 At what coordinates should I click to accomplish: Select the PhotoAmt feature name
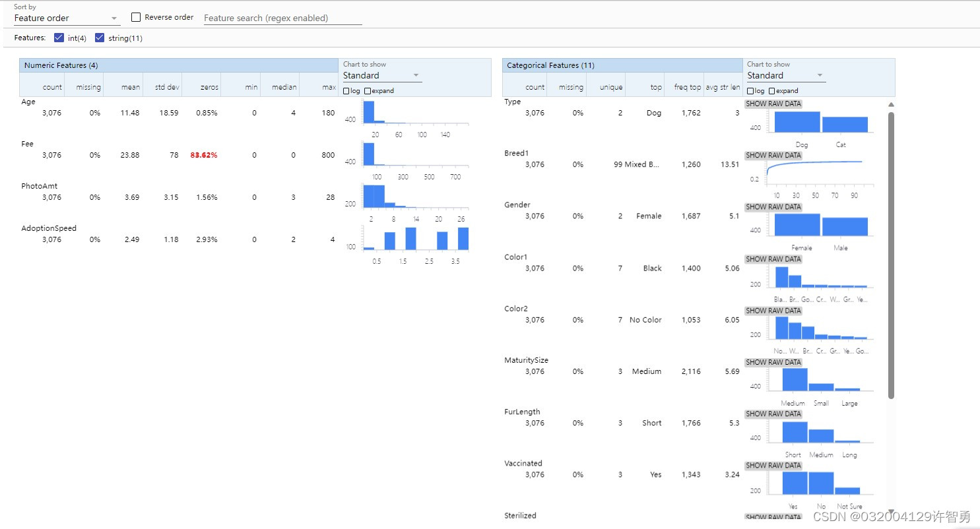tap(40, 186)
